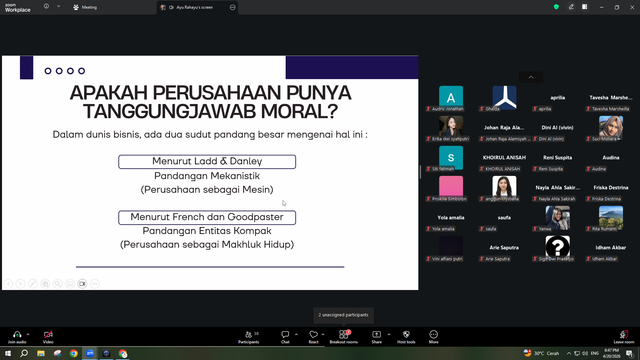The height and width of the screenshot is (360, 640).
Task: Open meeting info icon near Workplace logo
Action: (47, 7)
